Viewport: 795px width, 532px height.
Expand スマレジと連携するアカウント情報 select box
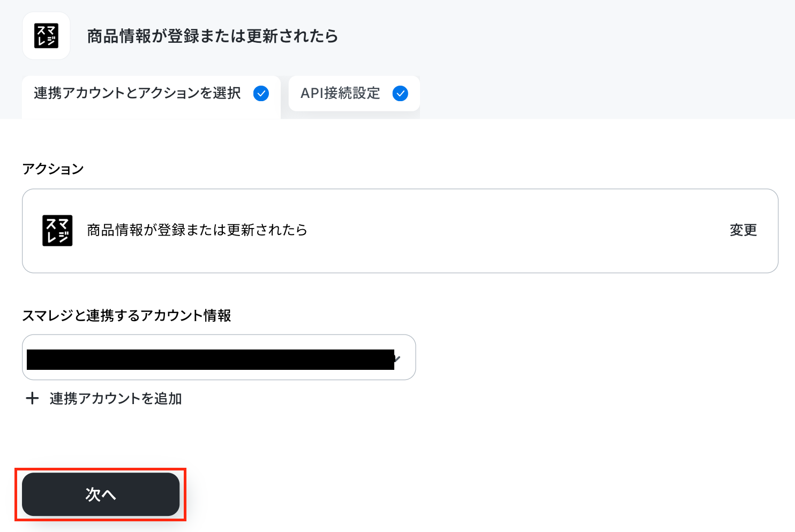click(x=219, y=358)
